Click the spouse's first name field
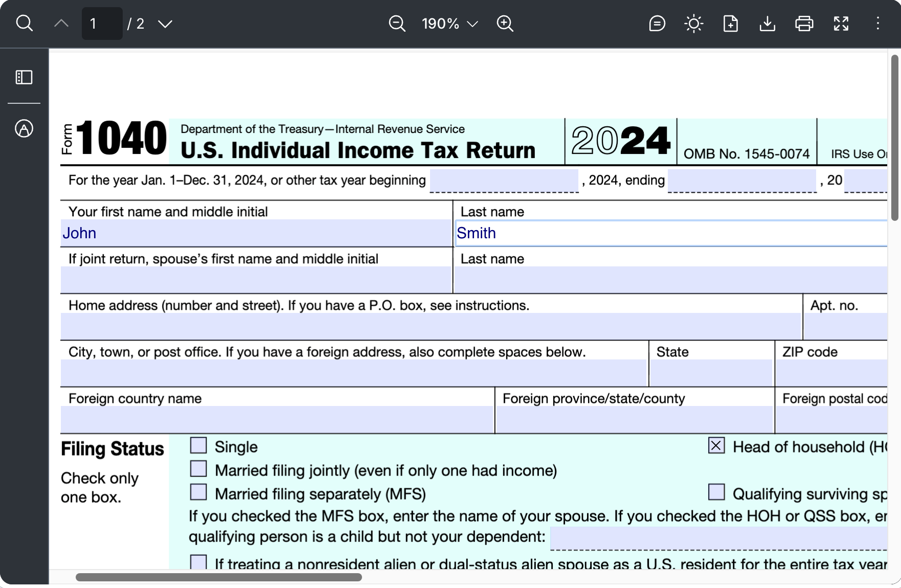Image resolution: width=901 pixels, height=588 pixels. coord(256,280)
